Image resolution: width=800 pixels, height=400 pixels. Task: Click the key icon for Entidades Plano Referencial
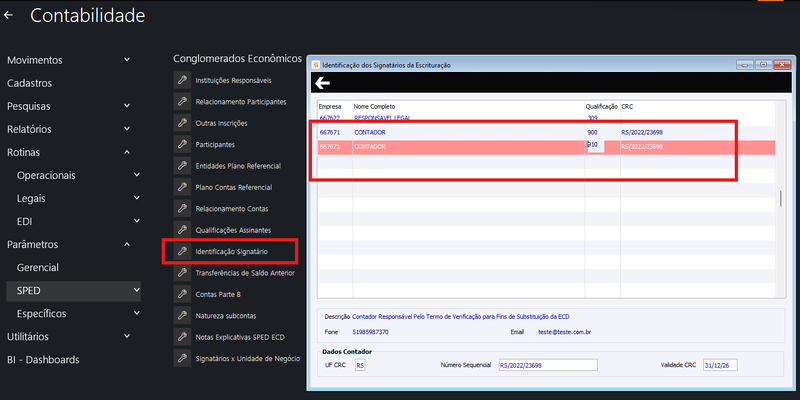[182, 166]
